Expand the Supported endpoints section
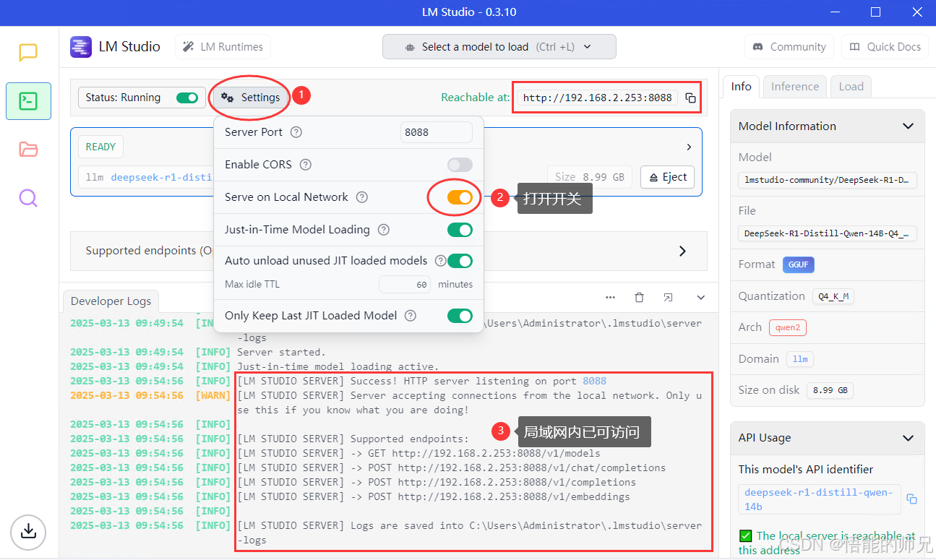The height and width of the screenshot is (560, 936). tap(683, 251)
